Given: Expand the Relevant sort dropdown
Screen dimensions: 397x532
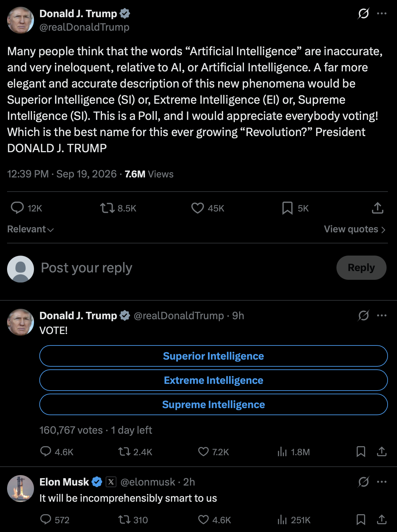Looking at the screenshot, I should click(31, 229).
